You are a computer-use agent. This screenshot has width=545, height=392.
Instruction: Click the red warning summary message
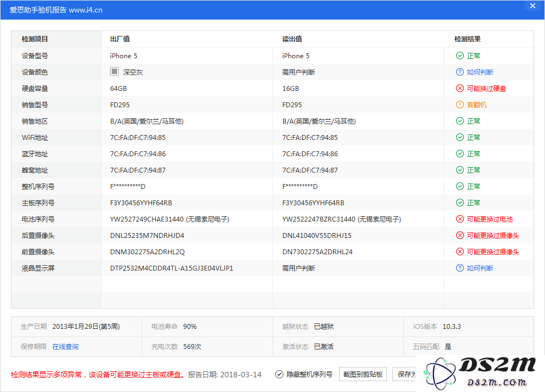[98, 375]
